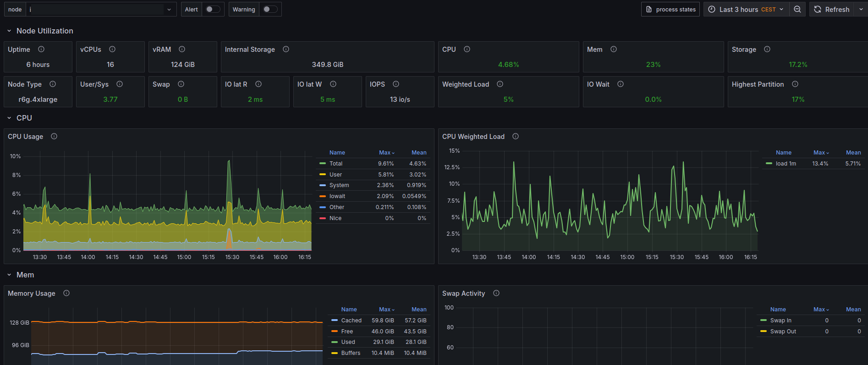
Task: Open the process states dashboard link
Action: (670, 9)
